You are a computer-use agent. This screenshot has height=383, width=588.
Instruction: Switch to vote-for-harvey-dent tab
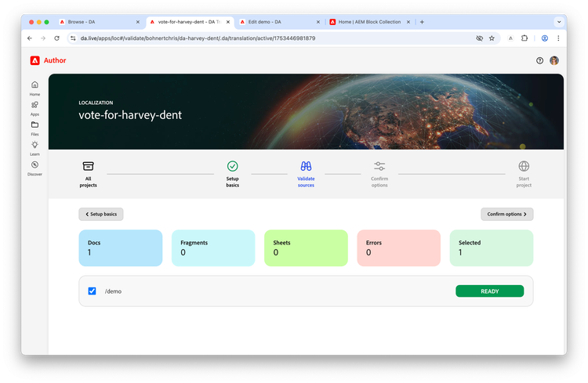(x=190, y=22)
